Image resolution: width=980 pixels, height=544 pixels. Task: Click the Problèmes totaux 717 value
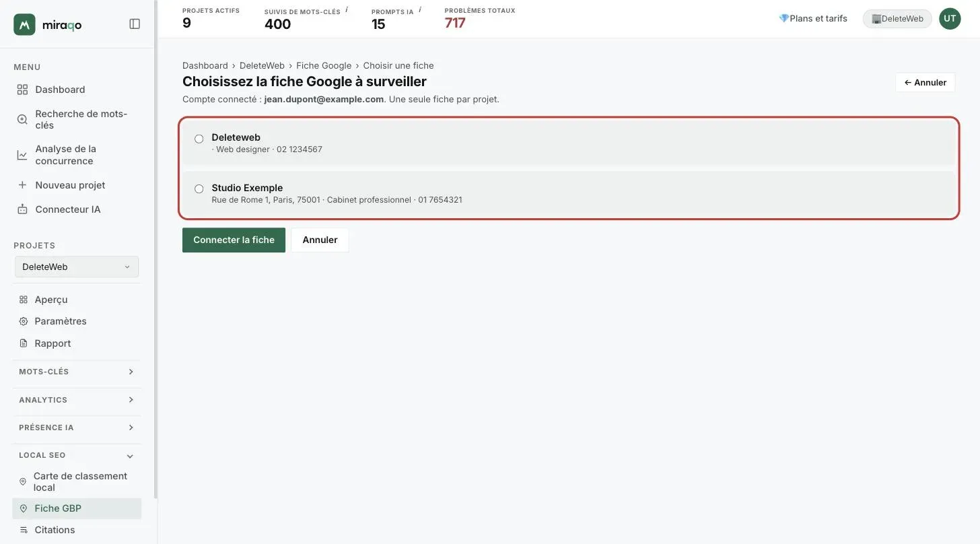tap(455, 23)
